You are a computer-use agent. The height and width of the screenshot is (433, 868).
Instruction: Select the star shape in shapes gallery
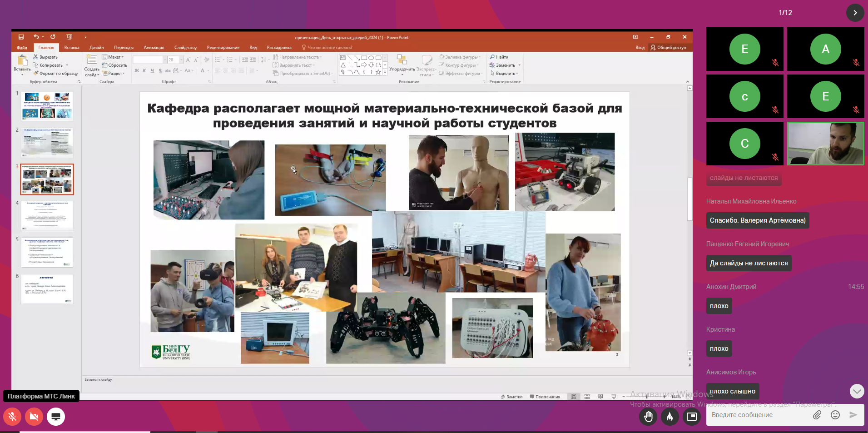tap(378, 72)
